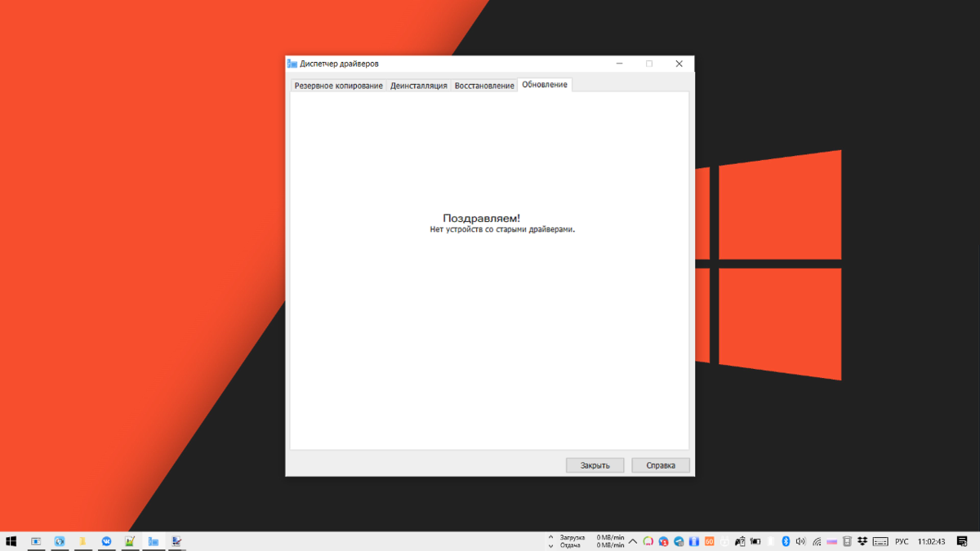The width and height of the screenshot is (980, 551).
Task: Click the Загрузка speed meter label
Action: [x=572, y=537]
